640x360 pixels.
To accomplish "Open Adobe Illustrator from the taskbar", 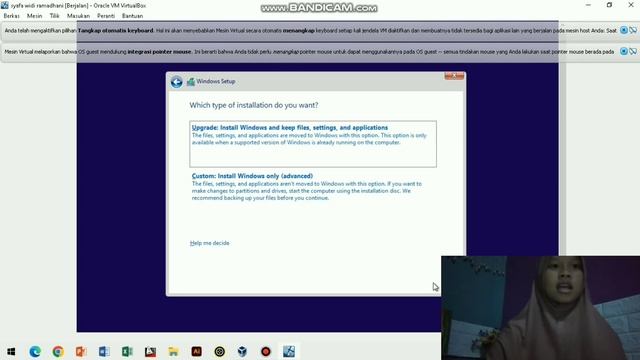I will [196, 351].
